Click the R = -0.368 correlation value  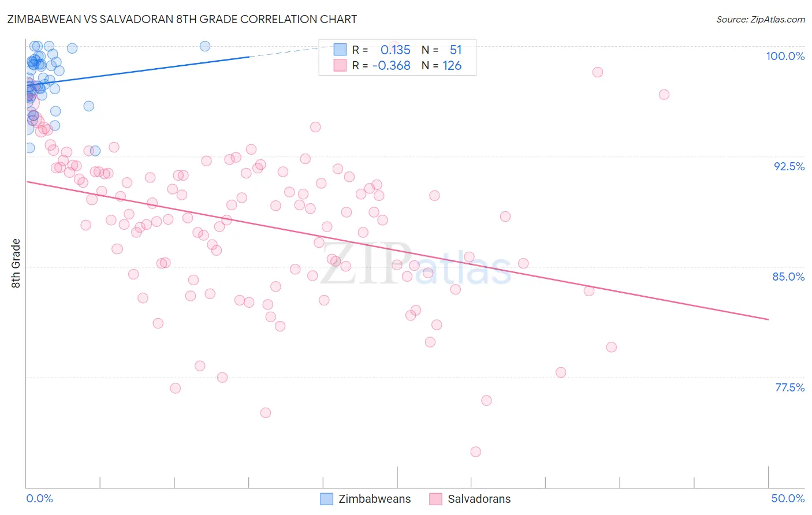382,65
